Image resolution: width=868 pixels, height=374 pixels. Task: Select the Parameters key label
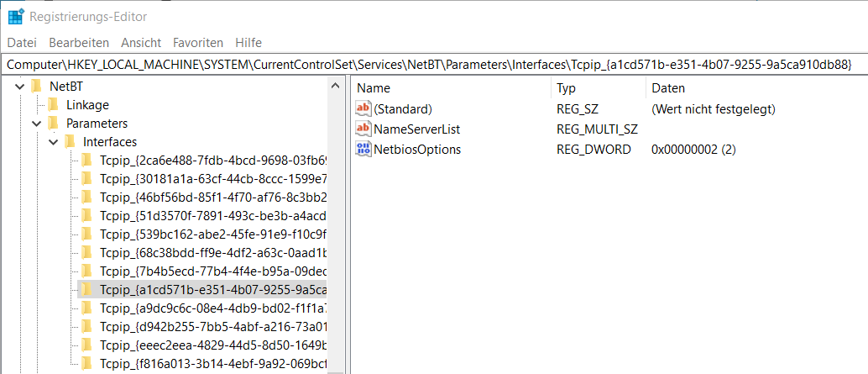coord(97,123)
